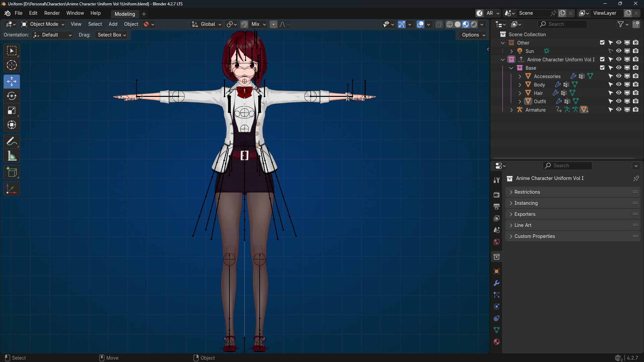Viewport: 644px width, 362px height.
Task: Collapse the Other collection
Action: tap(502, 43)
